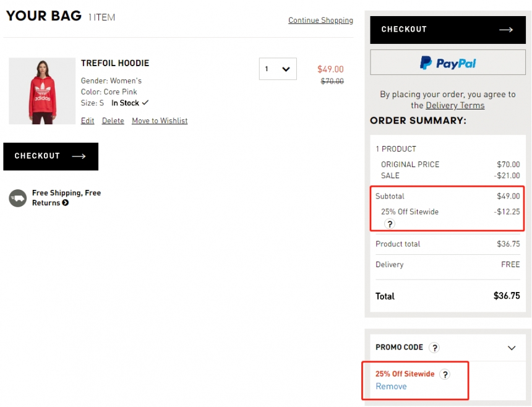
Task: Click the Product total $36.75 value
Action: coord(508,244)
